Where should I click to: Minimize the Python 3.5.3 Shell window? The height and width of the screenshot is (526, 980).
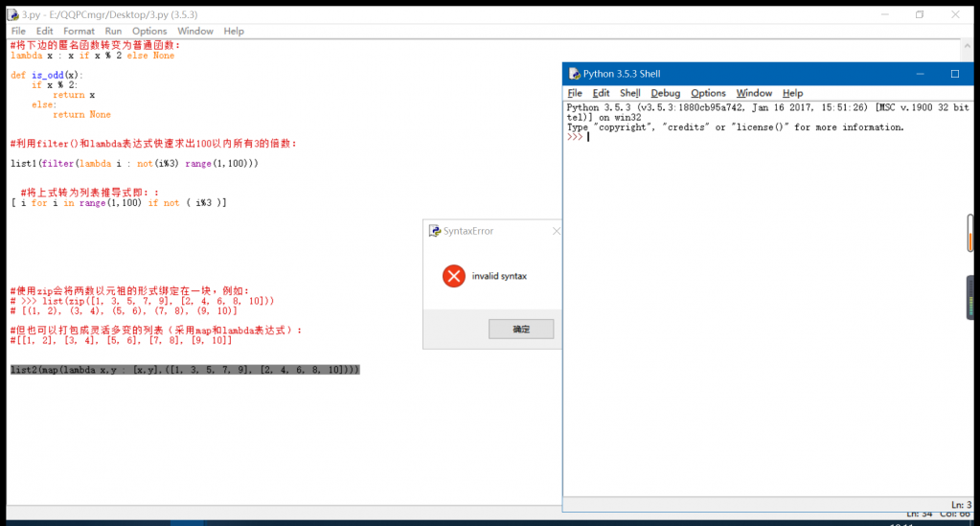click(x=920, y=74)
